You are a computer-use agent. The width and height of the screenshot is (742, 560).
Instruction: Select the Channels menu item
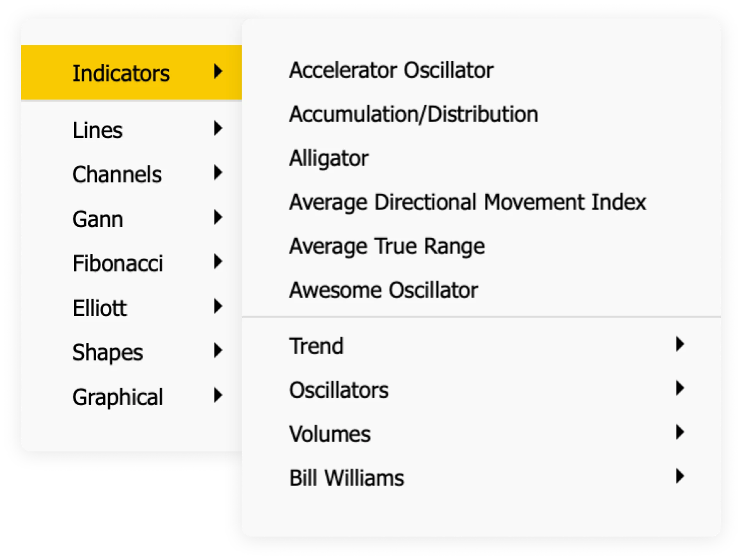pos(117,174)
